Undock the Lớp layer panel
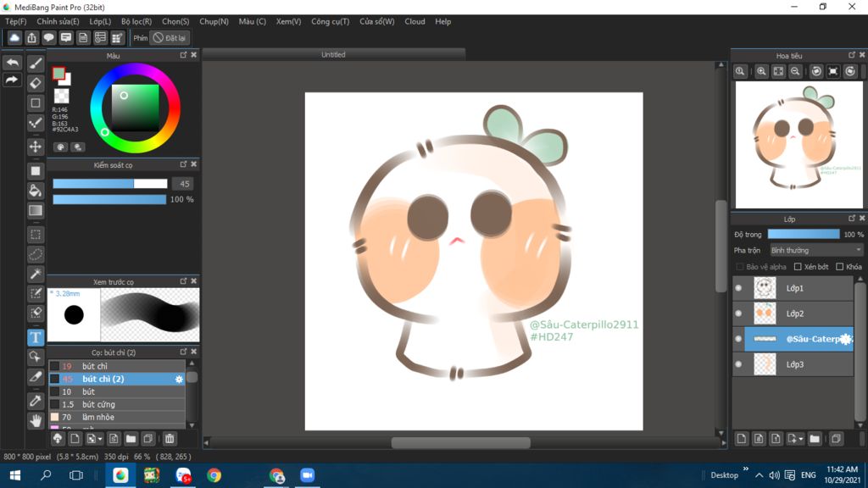The height and width of the screenshot is (488, 868). pyautogui.click(x=852, y=219)
